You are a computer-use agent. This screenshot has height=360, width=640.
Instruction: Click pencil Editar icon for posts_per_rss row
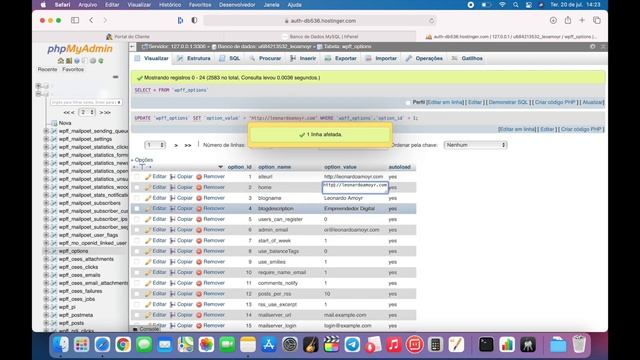(148, 294)
